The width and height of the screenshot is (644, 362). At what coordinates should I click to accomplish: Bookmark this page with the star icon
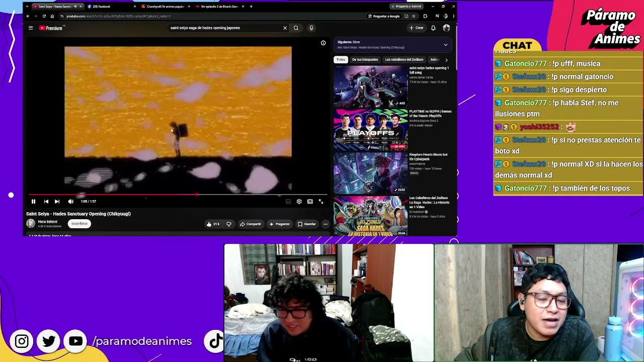(x=414, y=16)
